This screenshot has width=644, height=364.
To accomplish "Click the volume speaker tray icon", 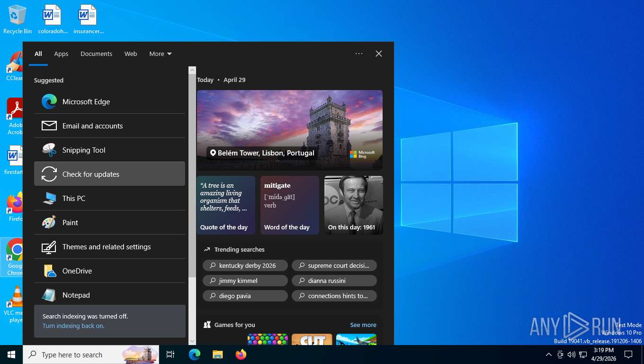I will [x=571, y=355].
